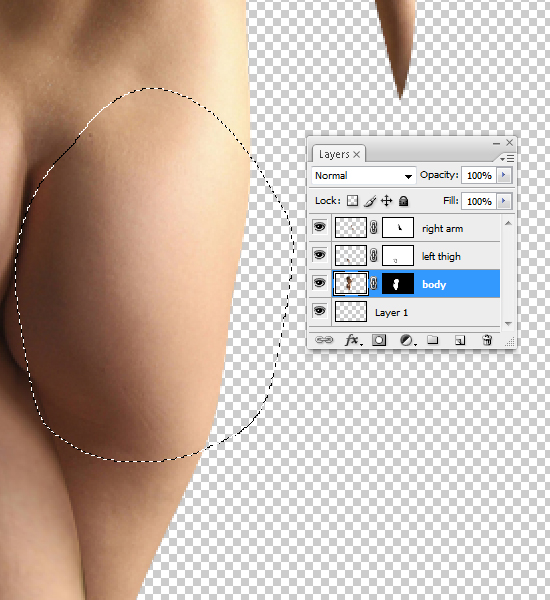Close the Layers panel window

pos(509,142)
